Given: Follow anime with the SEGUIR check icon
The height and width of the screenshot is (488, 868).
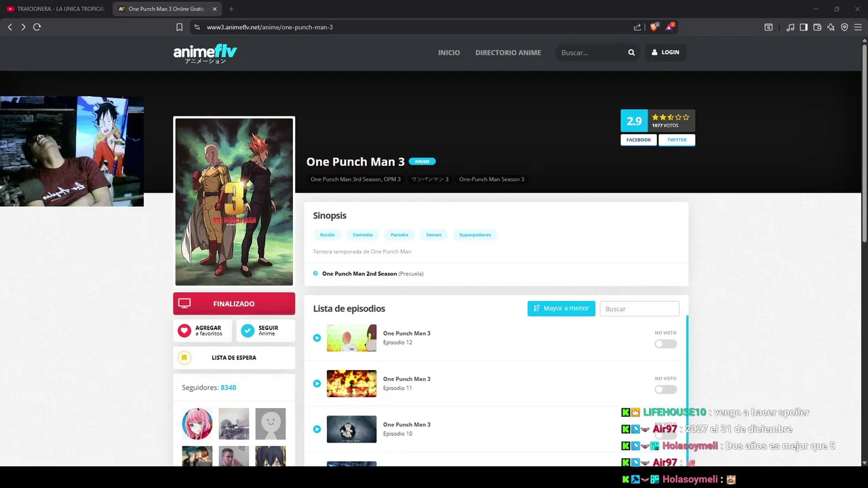Looking at the screenshot, I should click(248, 331).
